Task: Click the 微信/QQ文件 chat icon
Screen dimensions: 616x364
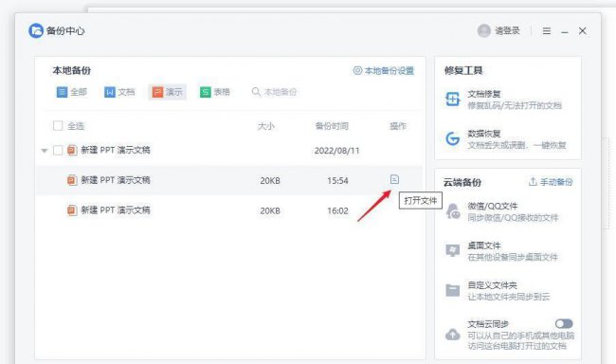Action: click(x=453, y=211)
